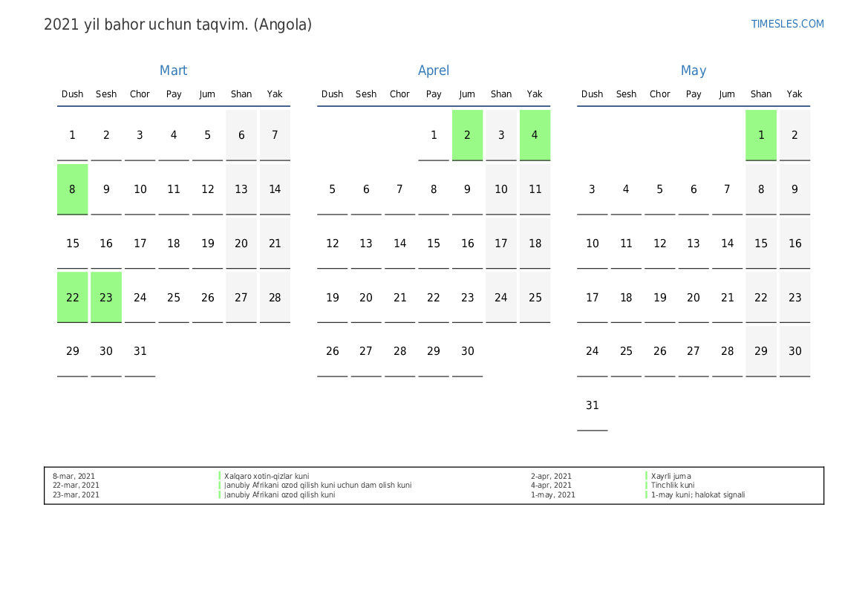
Task: Click April 30 date cell
Action: [x=467, y=351]
